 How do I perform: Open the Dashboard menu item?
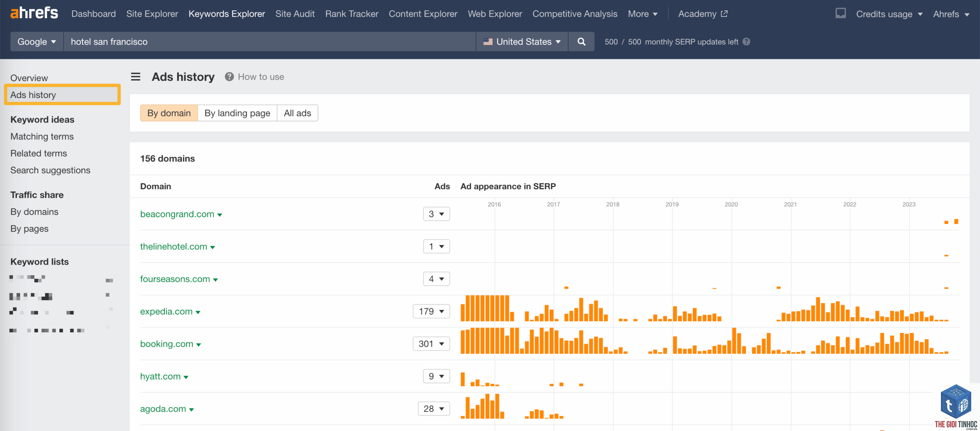pyautogui.click(x=93, y=14)
